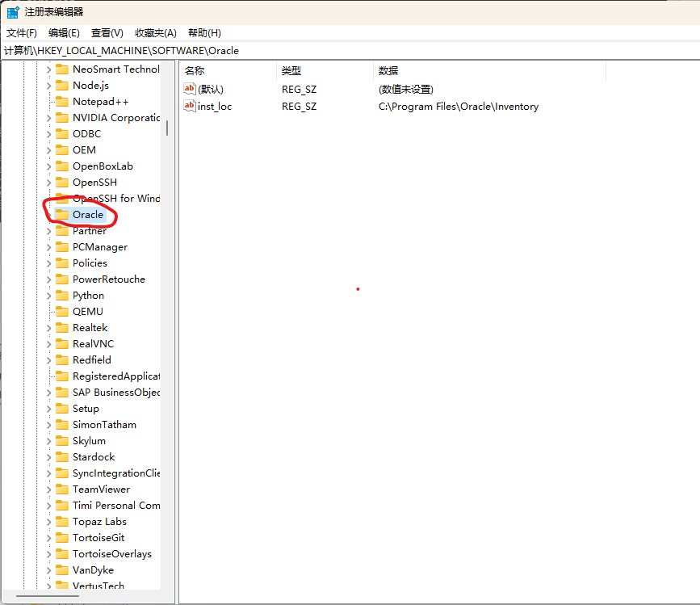Click the PowerRetouche folder icon
Image resolution: width=700 pixels, height=605 pixels.
click(x=62, y=279)
